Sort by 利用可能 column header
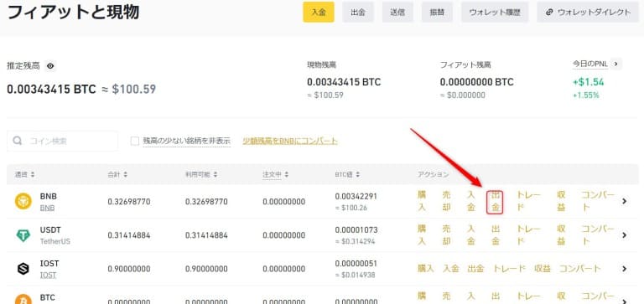Screen dimensions: 644x304 click(201, 174)
